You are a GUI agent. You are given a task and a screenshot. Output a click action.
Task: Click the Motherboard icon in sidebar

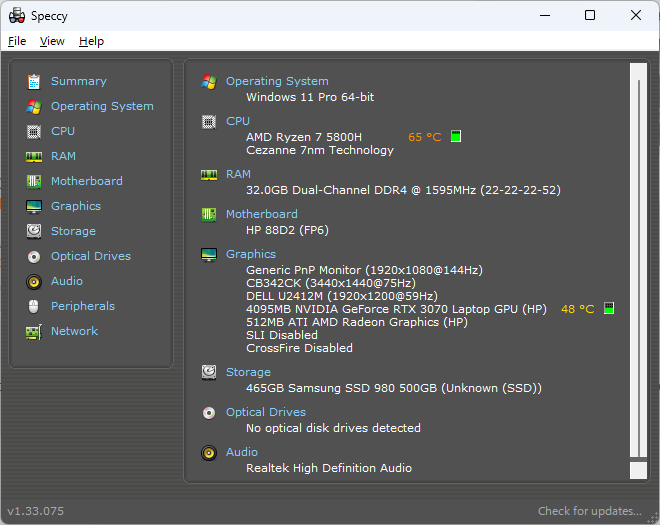(x=34, y=181)
